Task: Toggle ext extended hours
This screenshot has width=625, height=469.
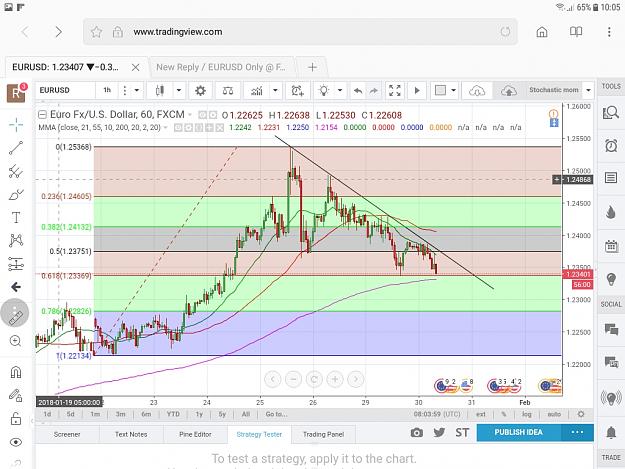Action: pos(481,414)
